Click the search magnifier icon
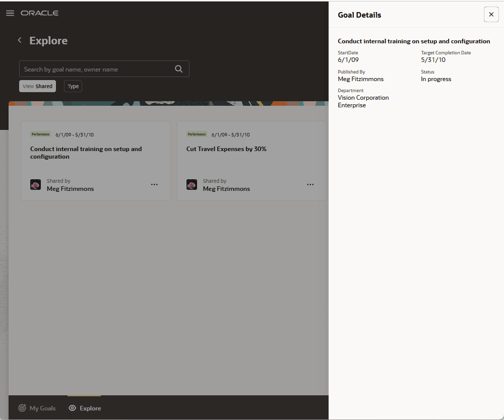This screenshot has width=504, height=420. (x=179, y=68)
